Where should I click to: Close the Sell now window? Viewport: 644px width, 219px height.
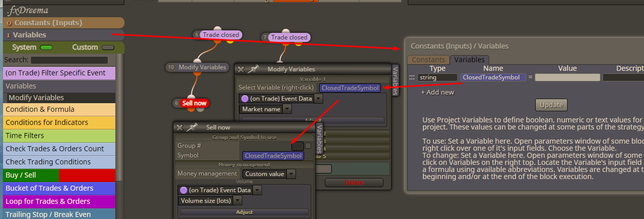coord(180,127)
